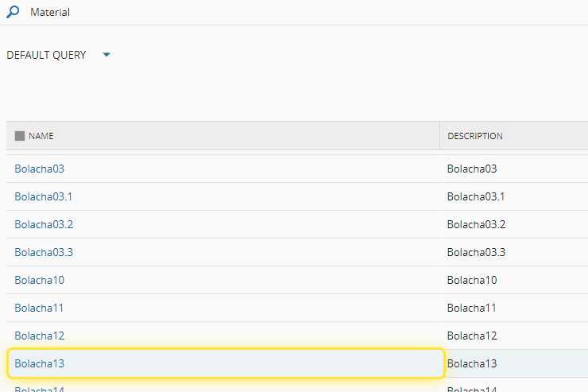Sort by the DESCRIPTION column header
588x392 pixels.
(475, 136)
